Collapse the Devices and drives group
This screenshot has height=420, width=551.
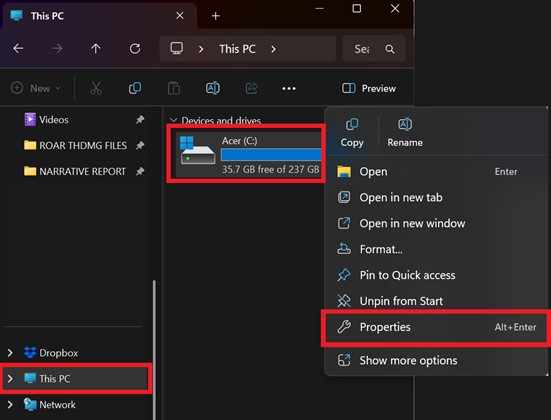[173, 121]
